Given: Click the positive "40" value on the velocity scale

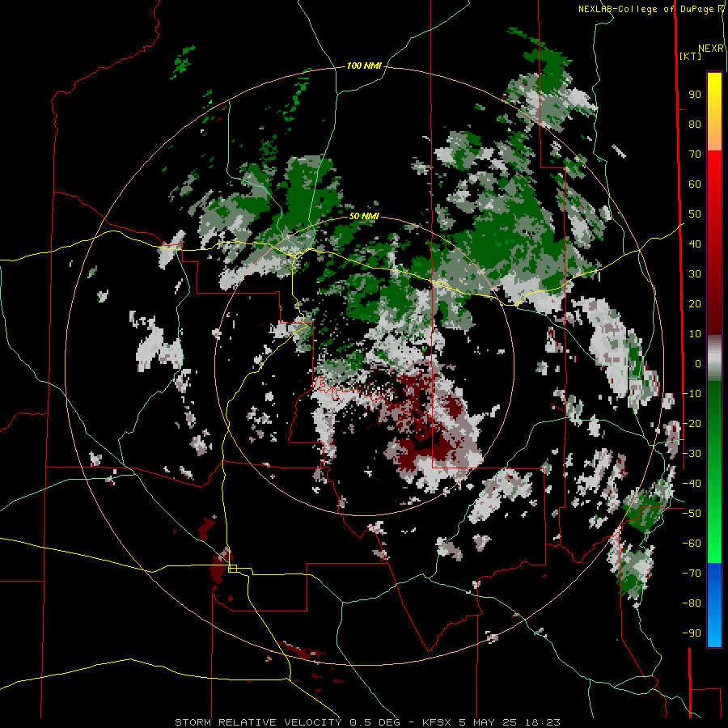Looking at the screenshot, I should (x=695, y=244).
